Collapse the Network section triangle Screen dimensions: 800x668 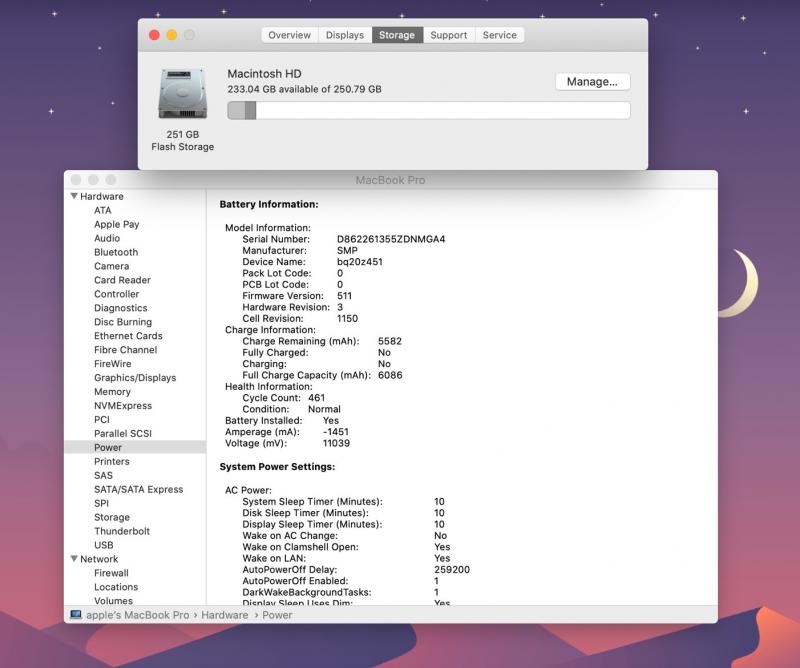pyautogui.click(x=74, y=559)
